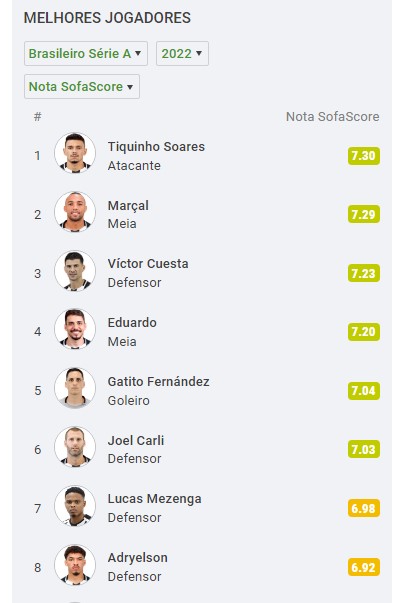Screen dimensions: 404x603
Task: Open Joel Carli name link
Action: tap(136, 440)
